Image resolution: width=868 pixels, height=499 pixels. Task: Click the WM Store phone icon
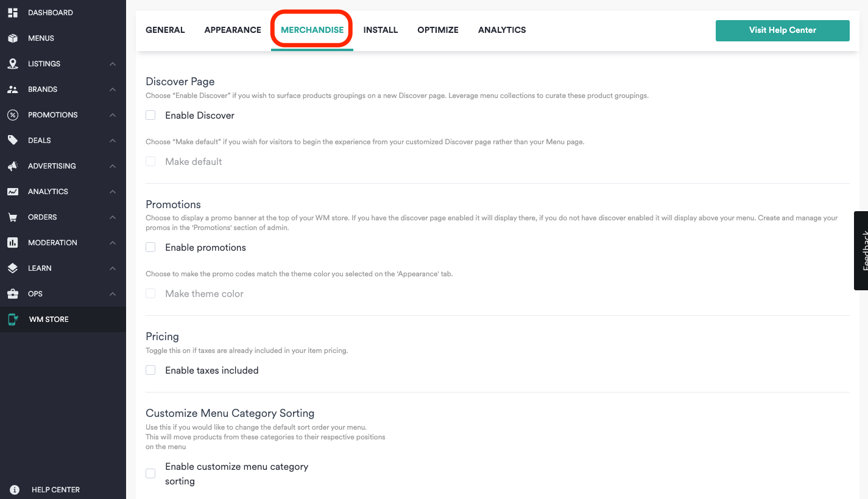12,319
